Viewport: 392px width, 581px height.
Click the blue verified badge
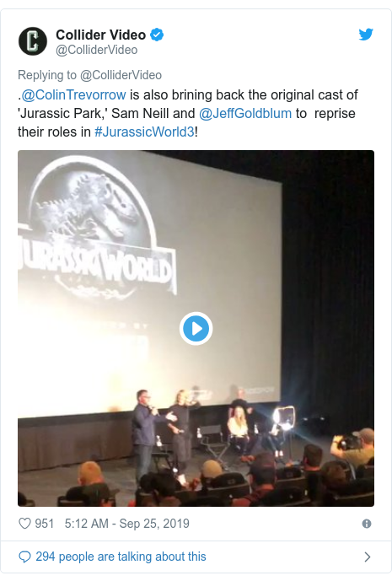coord(157,35)
